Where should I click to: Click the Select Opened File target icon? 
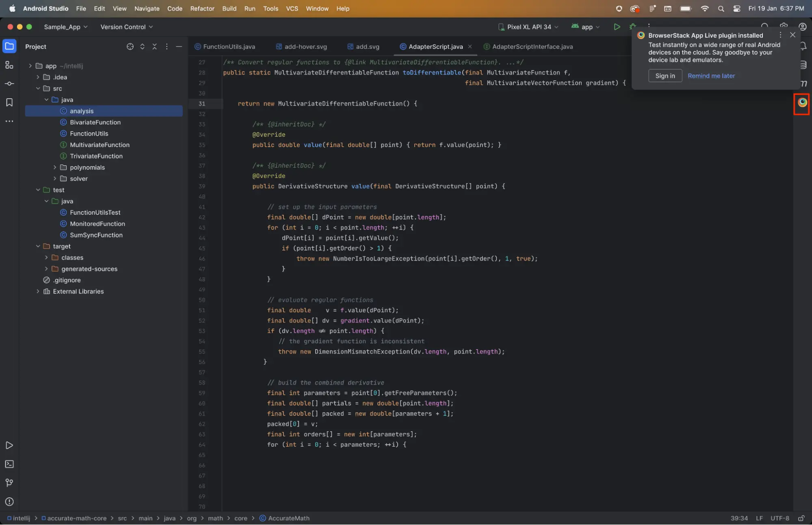[130, 47]
